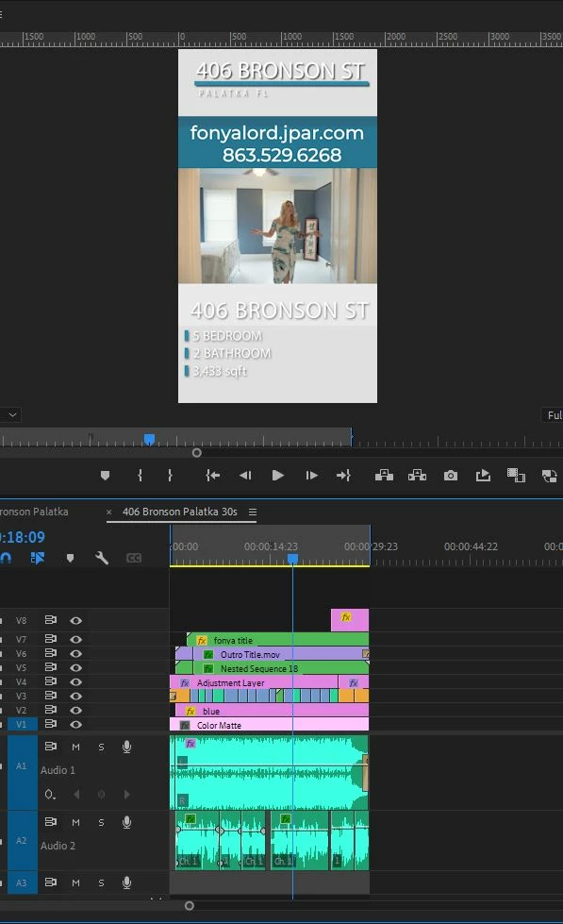
Task: Mute the Audio 2 track
Action: (75, 822)
